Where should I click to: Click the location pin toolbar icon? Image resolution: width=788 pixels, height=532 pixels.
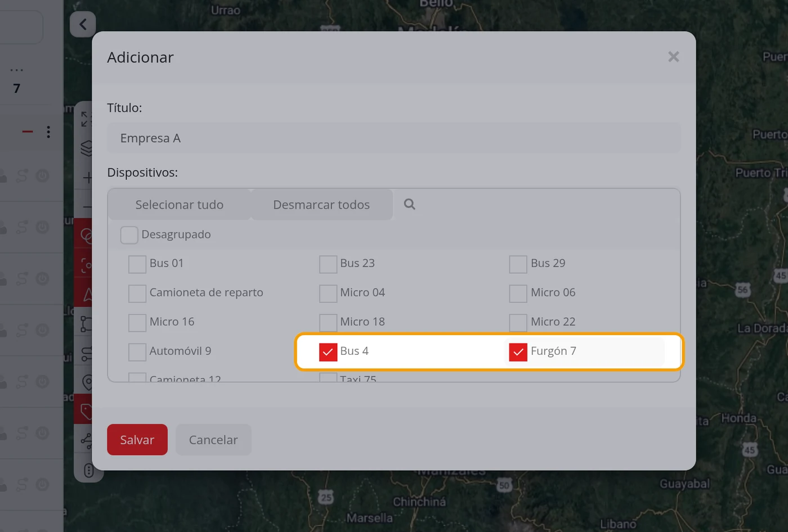click(x=87, y=382)
